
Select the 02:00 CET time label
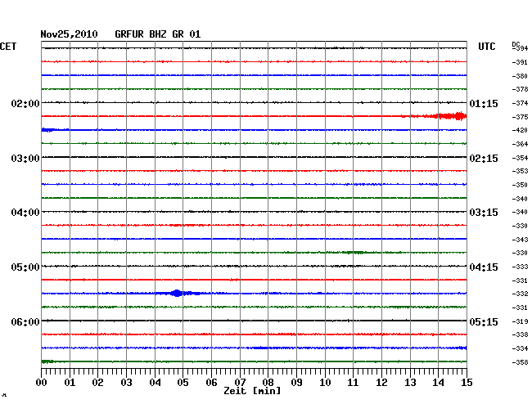[x=25, y=103]
